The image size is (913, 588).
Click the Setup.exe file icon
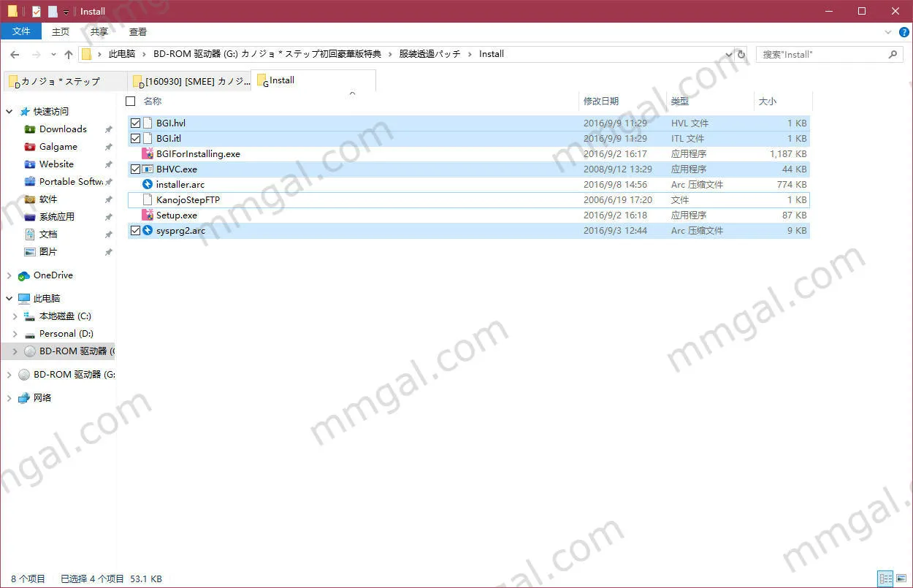147,215
